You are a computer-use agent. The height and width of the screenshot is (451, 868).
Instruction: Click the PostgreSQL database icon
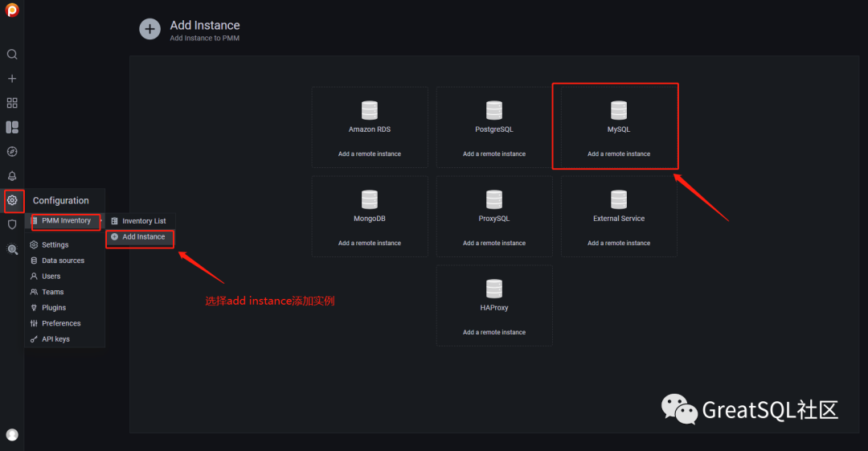pos(493,110)
